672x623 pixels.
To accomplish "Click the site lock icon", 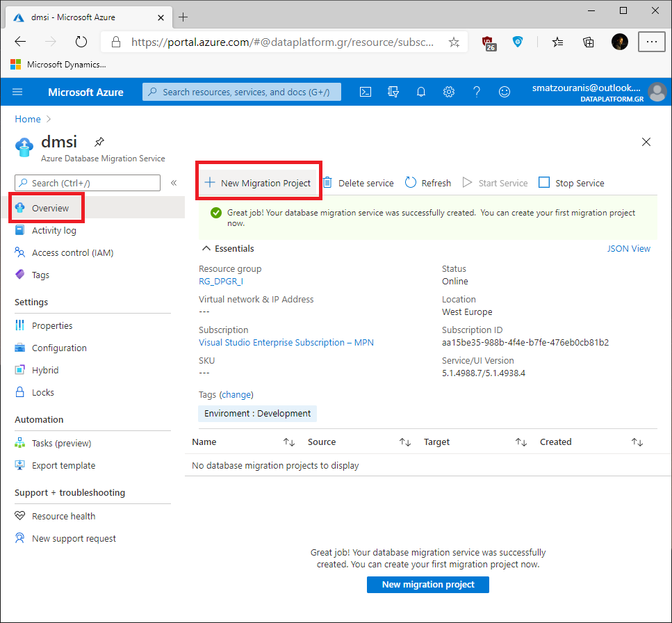I will 116,42.
